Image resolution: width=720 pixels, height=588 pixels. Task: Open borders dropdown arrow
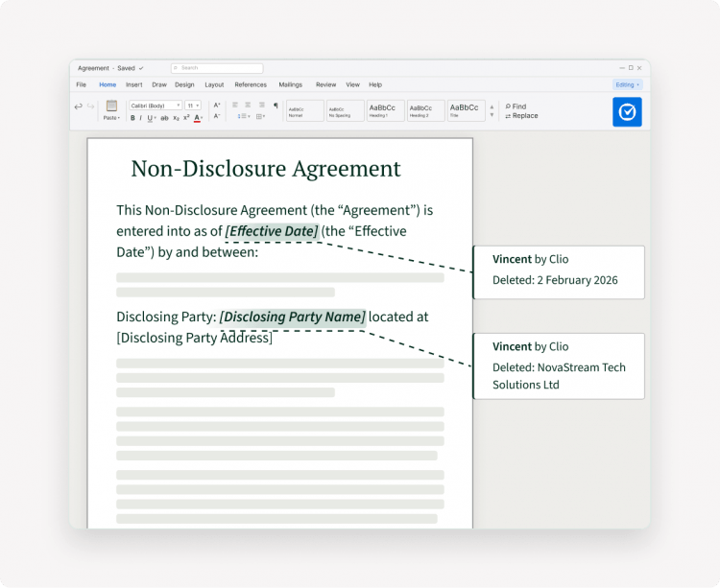coord(264,116)
